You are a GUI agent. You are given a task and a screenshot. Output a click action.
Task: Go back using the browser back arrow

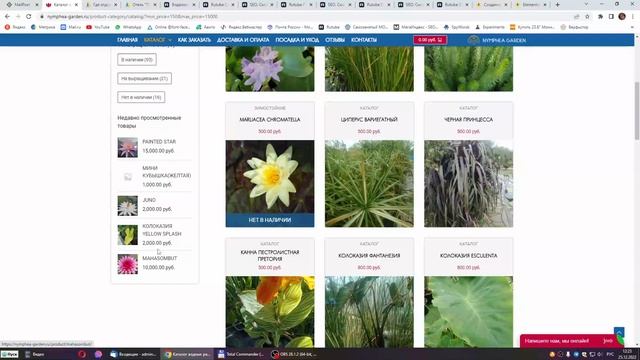[7, 16]
